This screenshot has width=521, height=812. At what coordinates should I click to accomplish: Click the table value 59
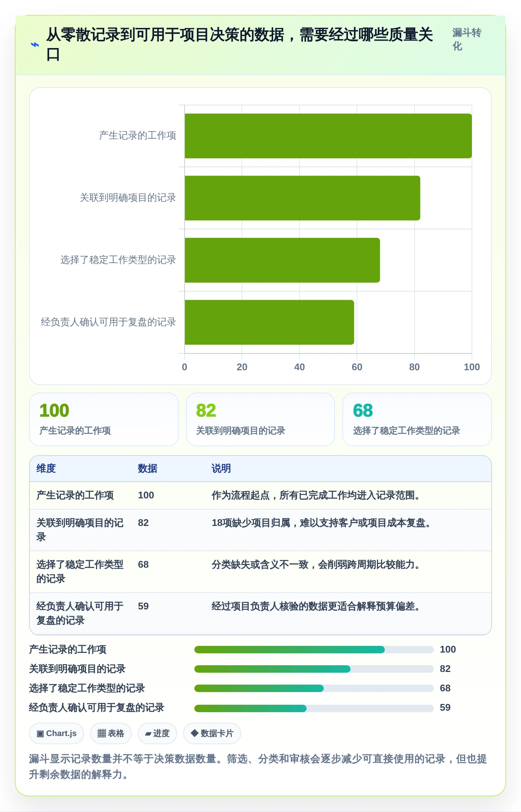pyautogui.click(x=143, y=606)
